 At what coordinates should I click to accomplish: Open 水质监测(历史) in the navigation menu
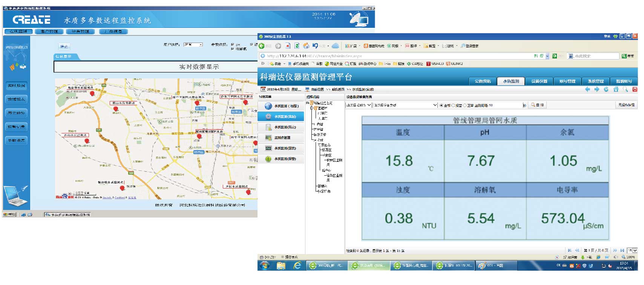point(281,127)
